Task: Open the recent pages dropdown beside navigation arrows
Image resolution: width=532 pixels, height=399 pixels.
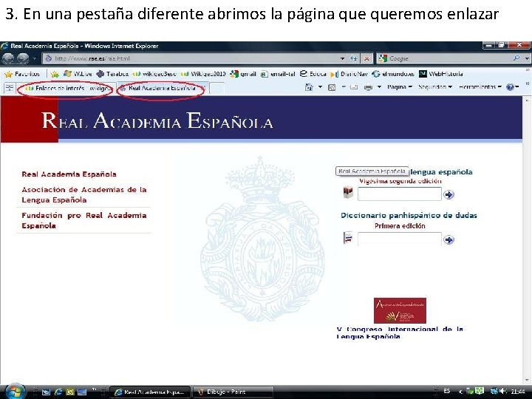Action: (x=34, y=58)
